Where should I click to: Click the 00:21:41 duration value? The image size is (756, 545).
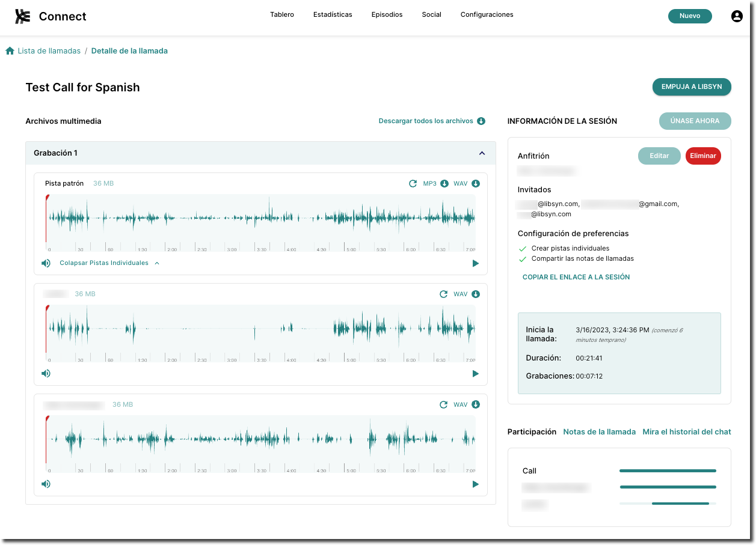coord(589,358)
